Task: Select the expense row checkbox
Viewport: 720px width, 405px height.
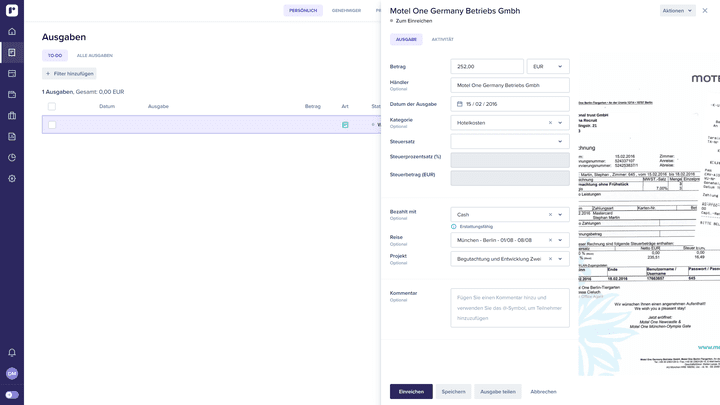Action: point(52,125)
